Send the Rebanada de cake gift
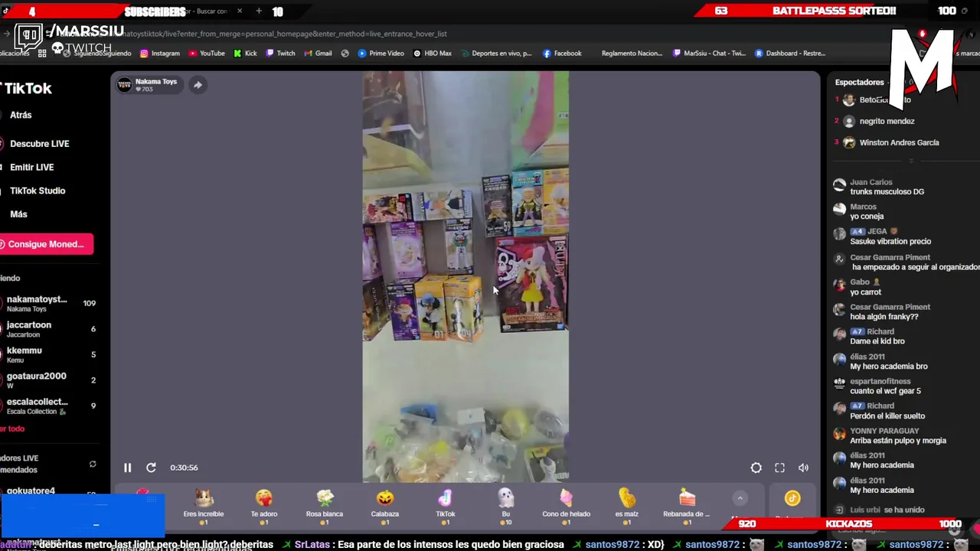The width and height of the screenshot is (980, 551). (687, 507)
